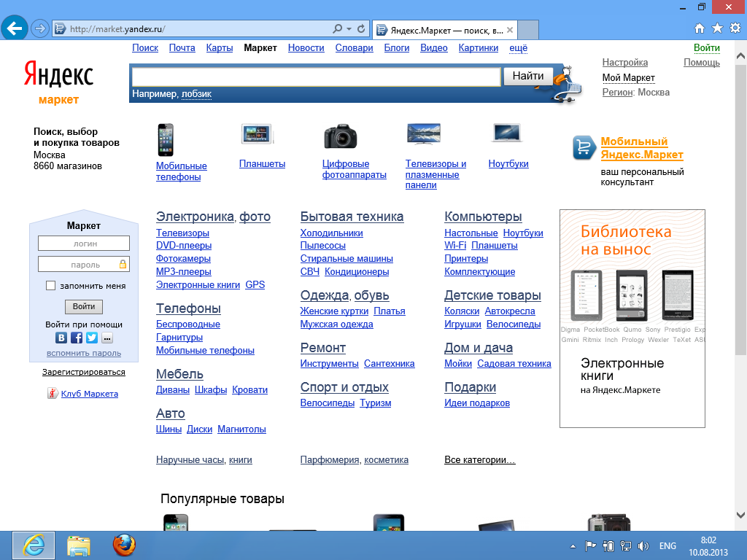
Task: Click the digital camera category image
Action: [340, 136]
